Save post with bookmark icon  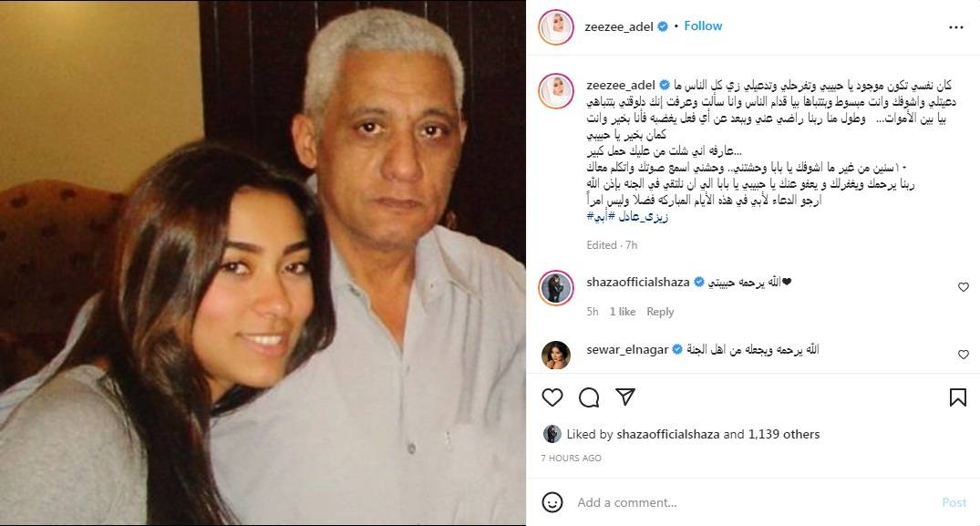coord(957,397)
